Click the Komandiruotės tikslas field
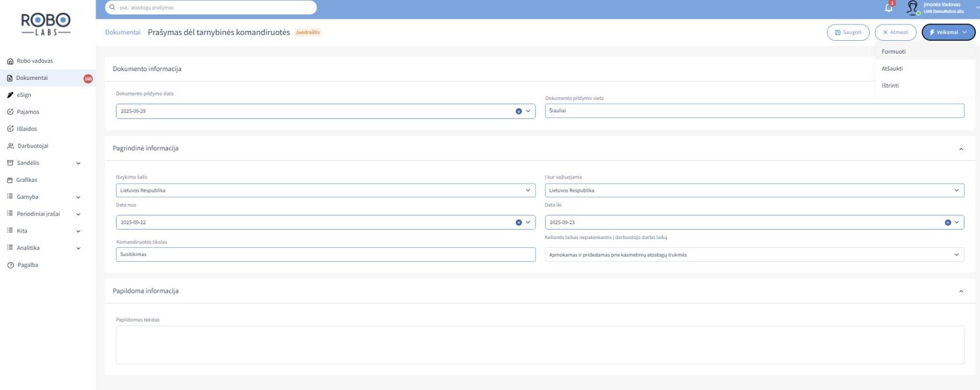980x390 pixels. tap(325, 254)
